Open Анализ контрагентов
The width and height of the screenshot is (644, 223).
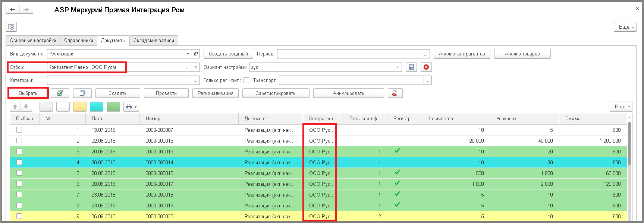pyautogui.click(x=462, y=54)
